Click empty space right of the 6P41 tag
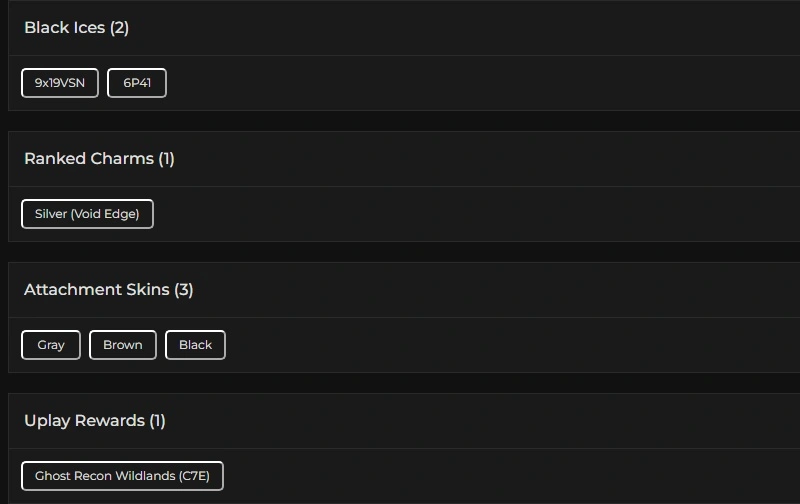The width and height of the screenshot is (800, 504). (x=450, y=83)
